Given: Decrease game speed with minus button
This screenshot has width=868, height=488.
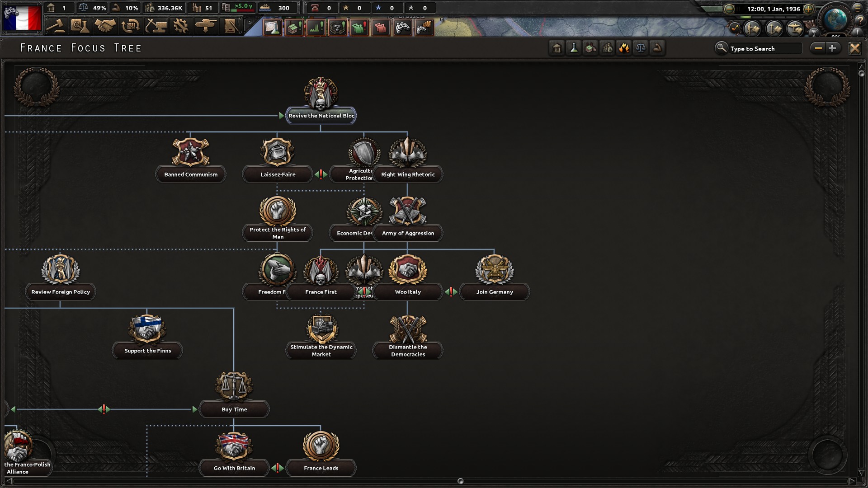Looking at the screenshot, I should coord(729,9).
